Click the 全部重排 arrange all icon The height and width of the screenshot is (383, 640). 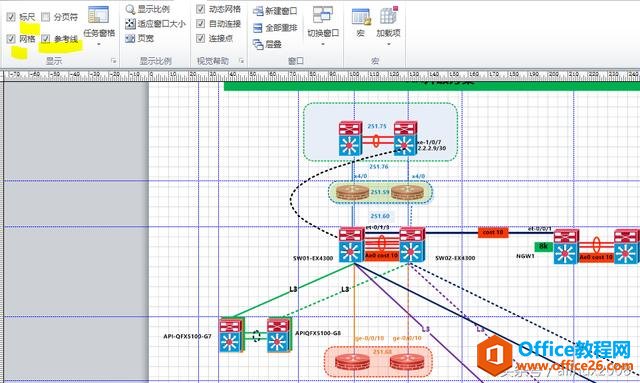click(x=258, y=28)
